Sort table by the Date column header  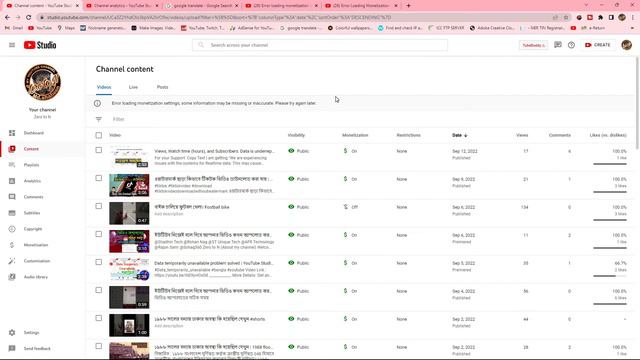pyautogui.click(x=460, y=135)
